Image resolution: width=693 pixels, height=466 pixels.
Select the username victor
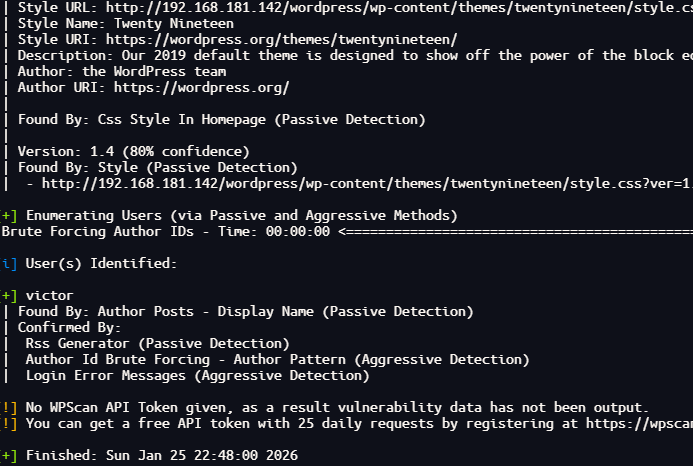pyautogui.click(x=50, y=295)
